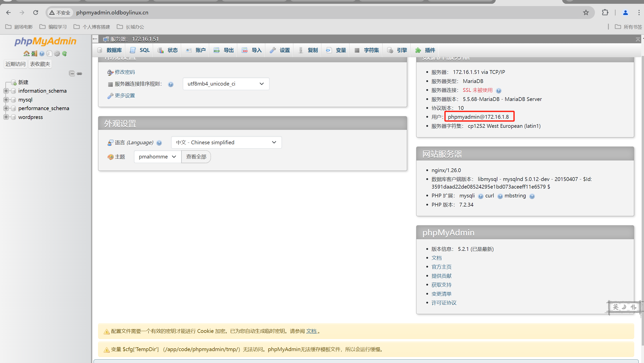Open the 更多设置 more settings link
Screen dimensions: 644x363
point(125,96)
